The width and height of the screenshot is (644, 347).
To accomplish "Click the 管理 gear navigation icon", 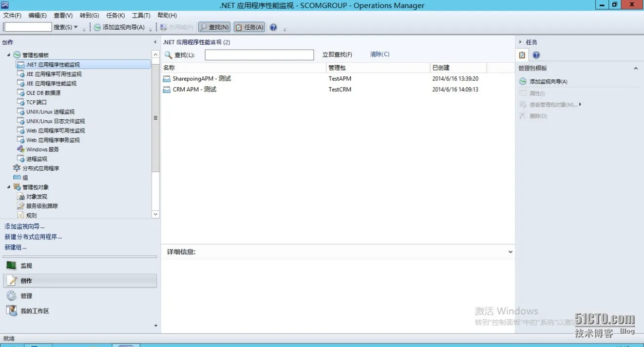I will [x=11, y=295].
